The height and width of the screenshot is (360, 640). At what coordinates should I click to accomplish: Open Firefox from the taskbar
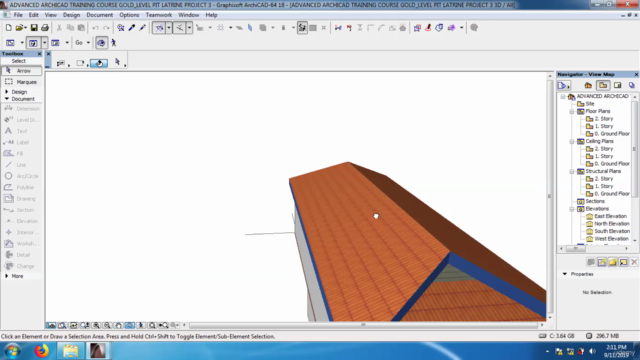[x=41, y=351]
